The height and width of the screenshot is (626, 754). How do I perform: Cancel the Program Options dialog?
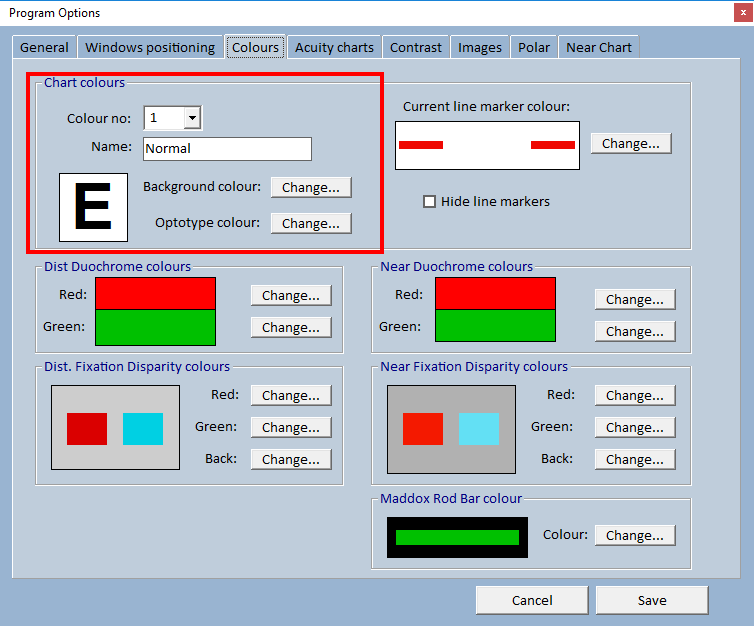(x=532, y=600)
